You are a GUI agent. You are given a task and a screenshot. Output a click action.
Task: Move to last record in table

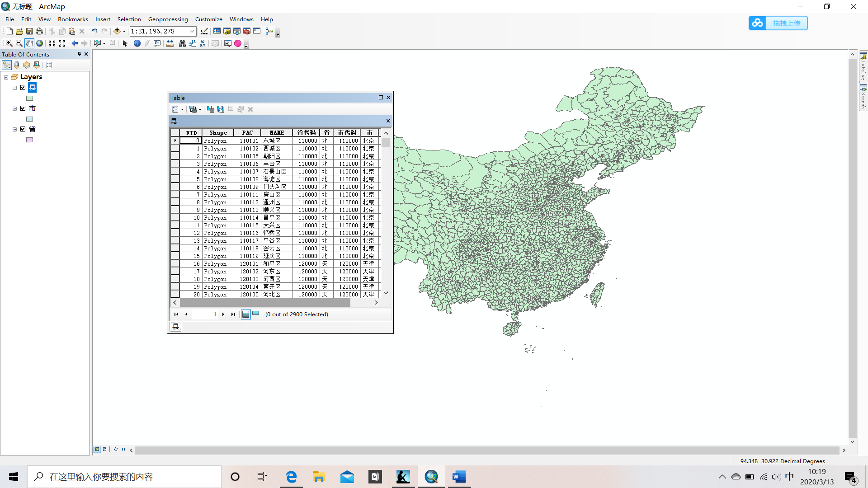click(x=233, y=314)
